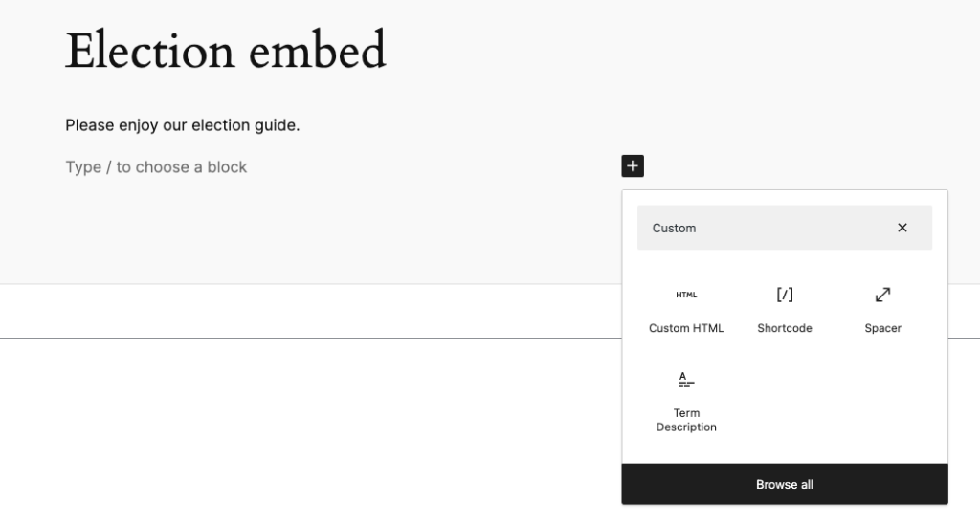Viewport: 980px width, 526px height.
Task: Click the plus add block button
Action: 632,166
